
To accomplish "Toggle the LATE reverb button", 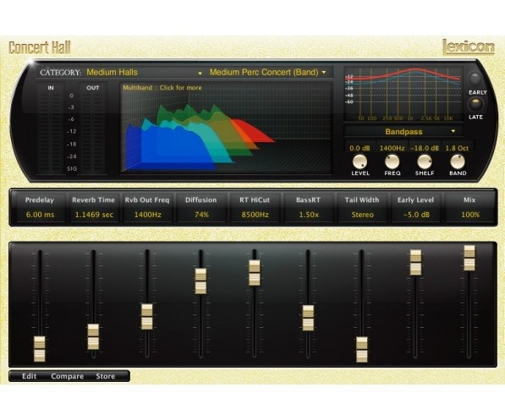I will 475,104.
